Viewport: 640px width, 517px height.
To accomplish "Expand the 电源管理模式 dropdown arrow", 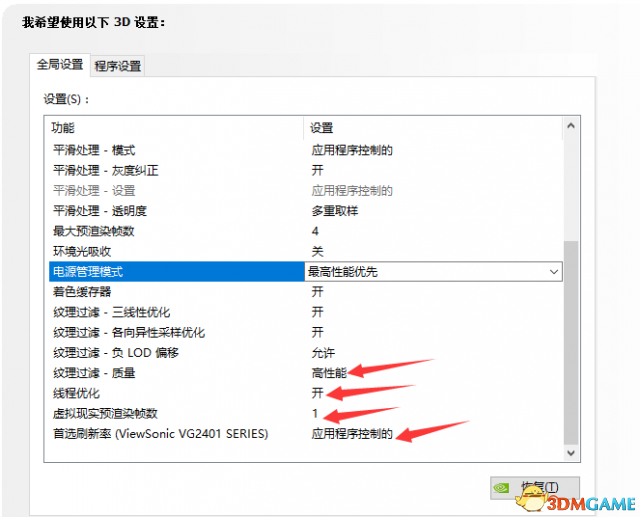I will tap(553, 272).
